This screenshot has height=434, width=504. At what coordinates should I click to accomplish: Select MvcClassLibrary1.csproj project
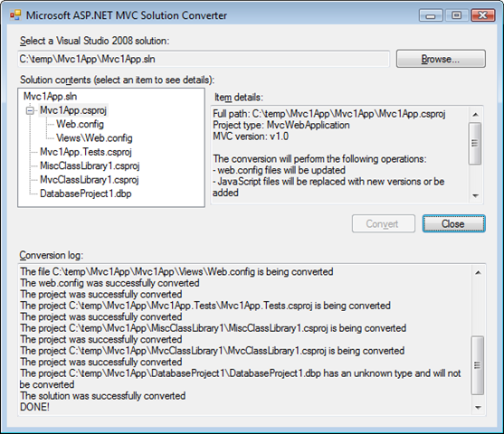90,180
